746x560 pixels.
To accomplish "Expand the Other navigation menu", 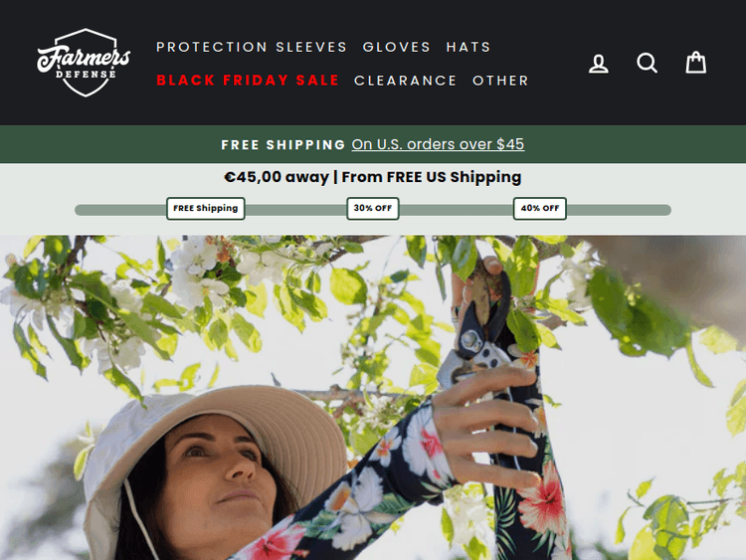I will (500, 81).
